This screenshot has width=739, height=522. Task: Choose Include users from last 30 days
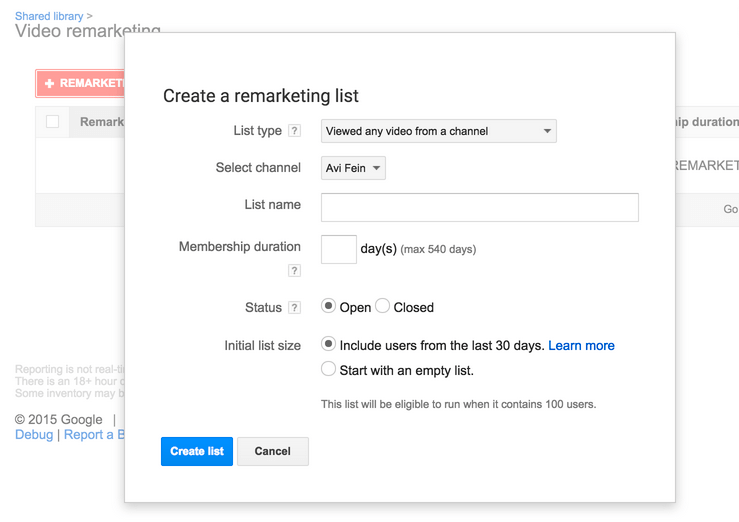tap(328, 344)
